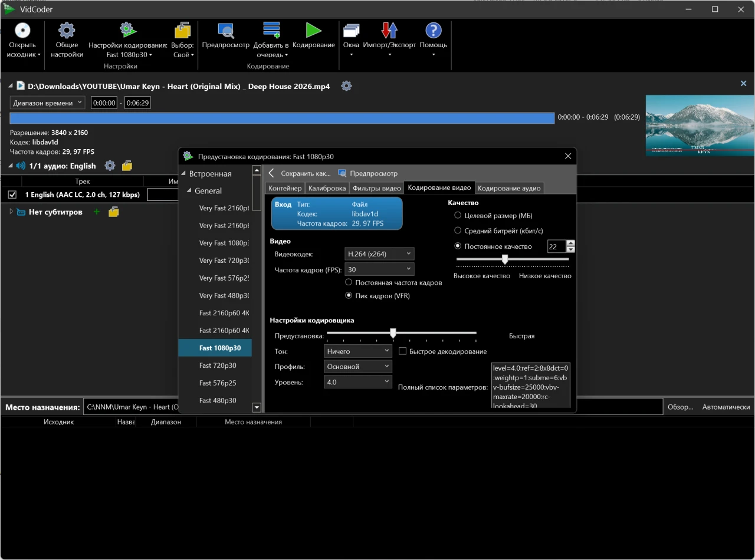Viewport: 755px width, 560px height.
Task: Open General settings gear in toolbar
Action: pyautogui.click(x=67, y=31)
